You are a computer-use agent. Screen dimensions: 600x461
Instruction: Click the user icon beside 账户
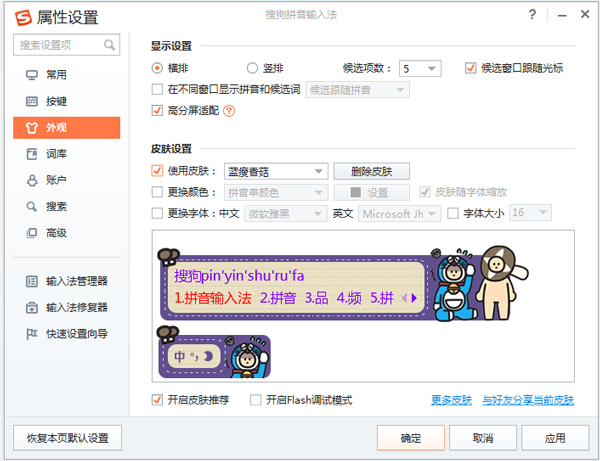point(32,181)
